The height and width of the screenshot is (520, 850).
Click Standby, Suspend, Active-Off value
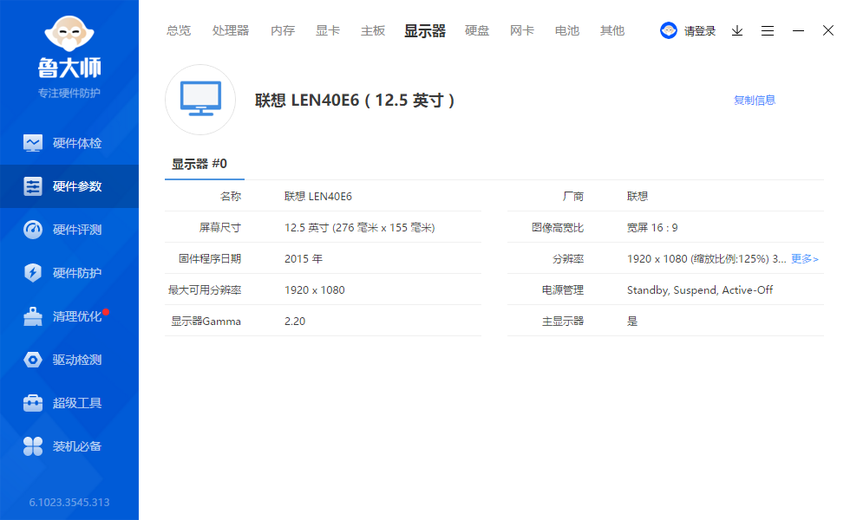(700, 290)
